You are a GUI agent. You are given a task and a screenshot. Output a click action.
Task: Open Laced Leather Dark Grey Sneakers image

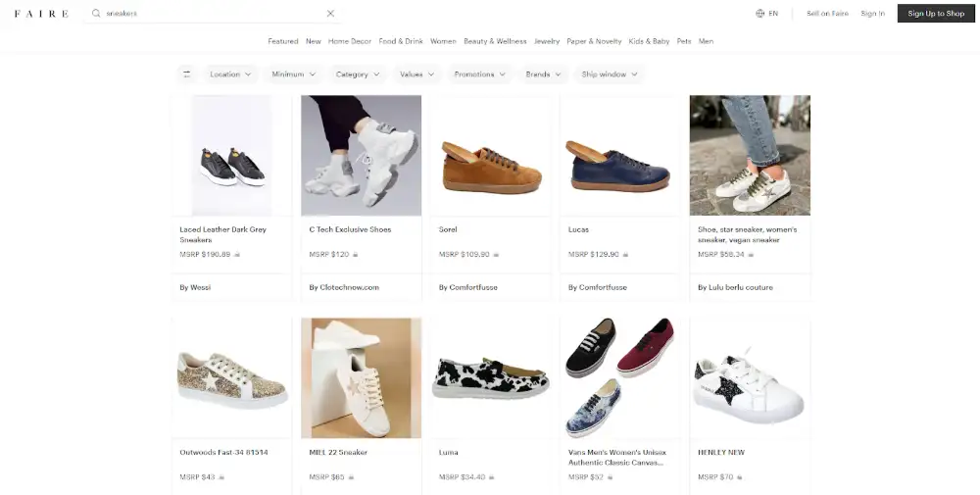click(x=232, y=155)
